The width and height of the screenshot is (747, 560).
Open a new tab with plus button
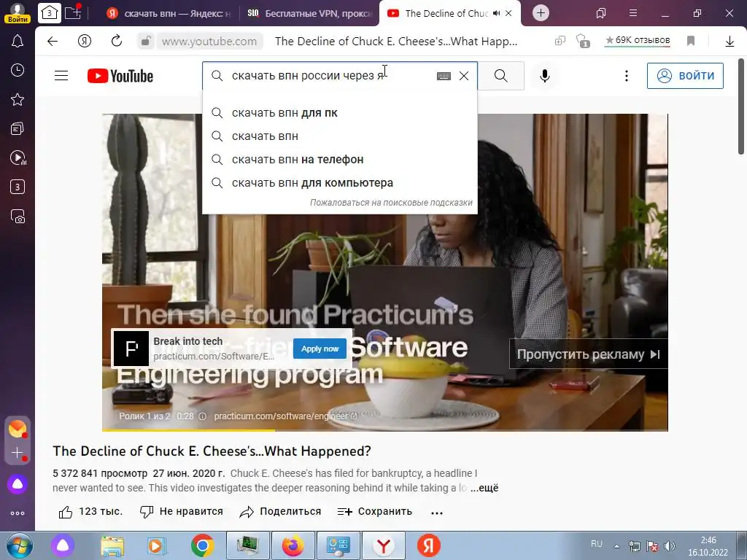(x=541, y=13)
